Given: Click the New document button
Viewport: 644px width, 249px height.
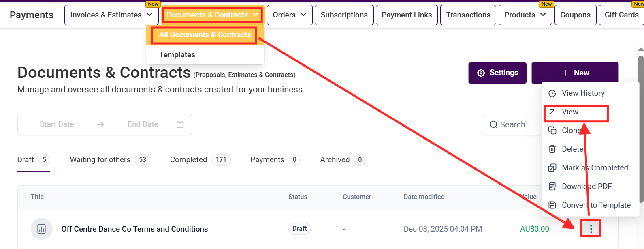Looking at the screenshot, I should (x=575, y=73).
